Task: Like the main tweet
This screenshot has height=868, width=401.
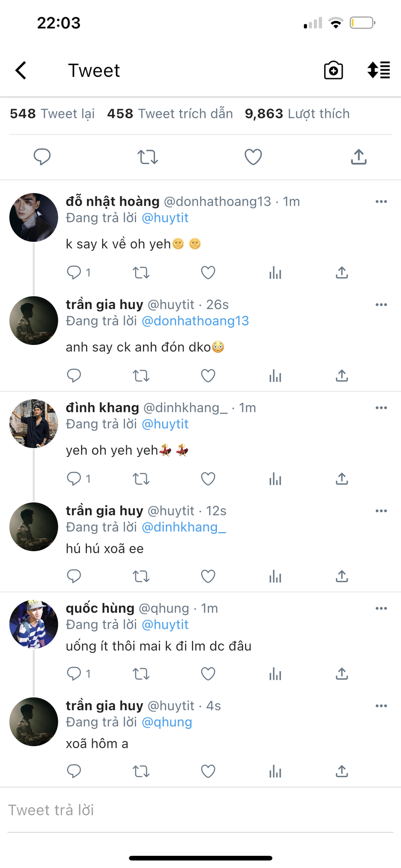Action: pos(253,157)
